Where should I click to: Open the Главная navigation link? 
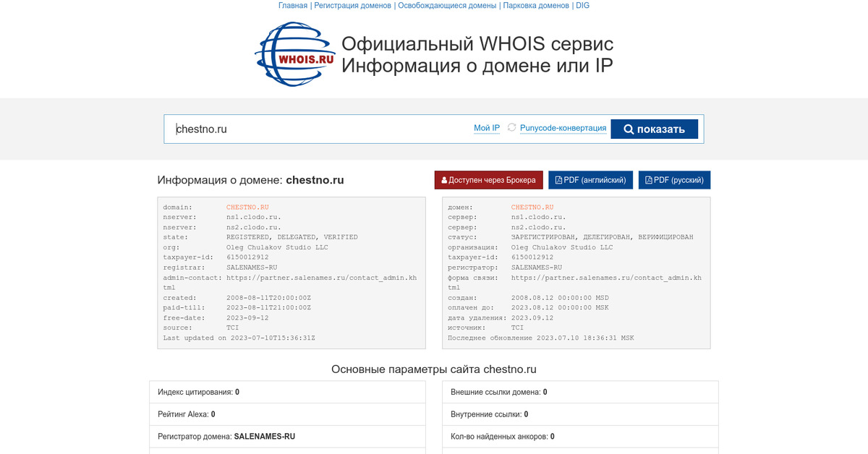[x=293, y=5]
